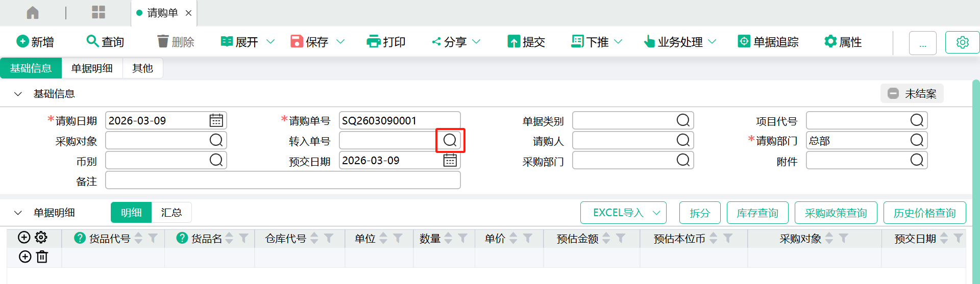The height and width of the screenshot is (284, 980).
Task: Switch detail view to 汇总
Action: (x=171, y=213)
